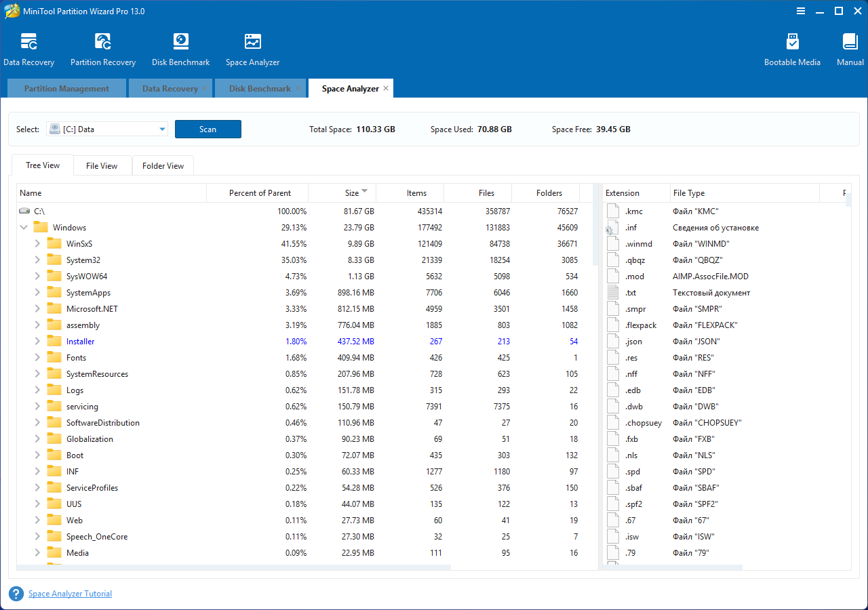Image resolution: width=868 pixels, height=610 pixels.
Task: Select the ServiceProfiles folder row
Action: click(304, 488)
